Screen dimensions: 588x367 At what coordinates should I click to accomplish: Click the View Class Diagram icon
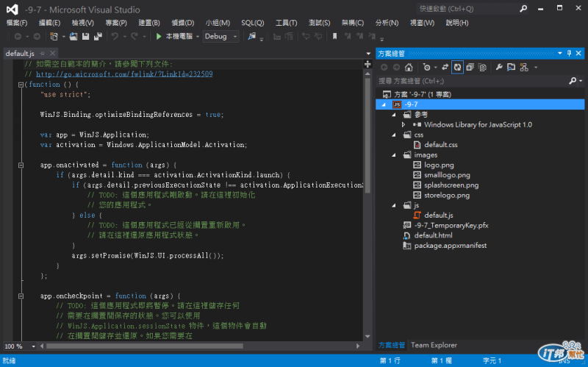524,67
